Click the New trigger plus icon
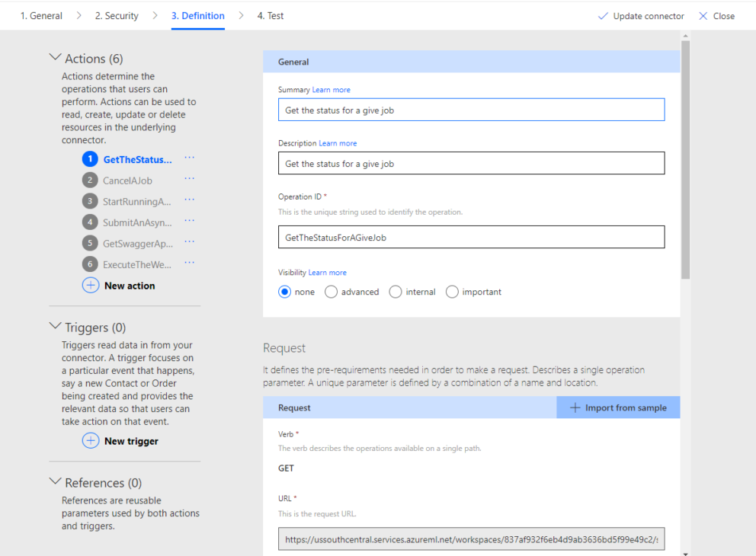Viewport: 756px width, 556px height. pos(91,440)
